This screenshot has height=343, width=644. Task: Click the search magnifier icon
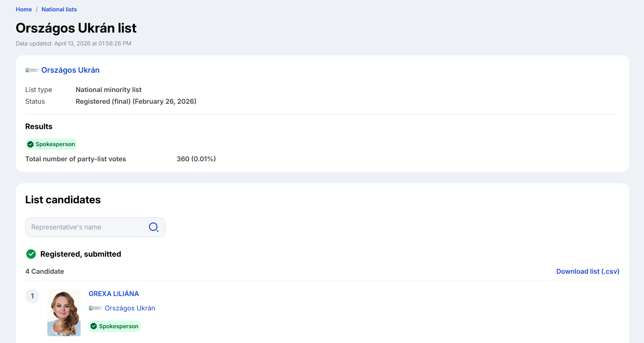click(x=153, y=227)
